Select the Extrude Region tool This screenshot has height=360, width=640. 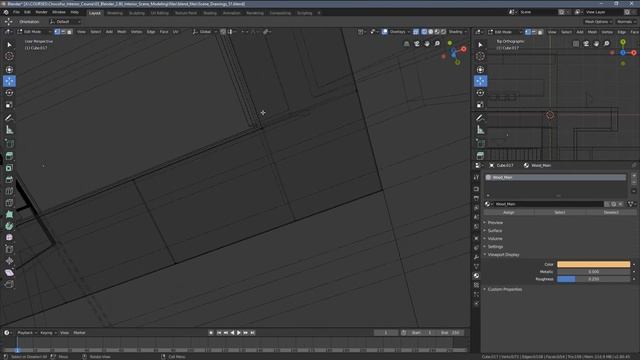coord(9,156)
